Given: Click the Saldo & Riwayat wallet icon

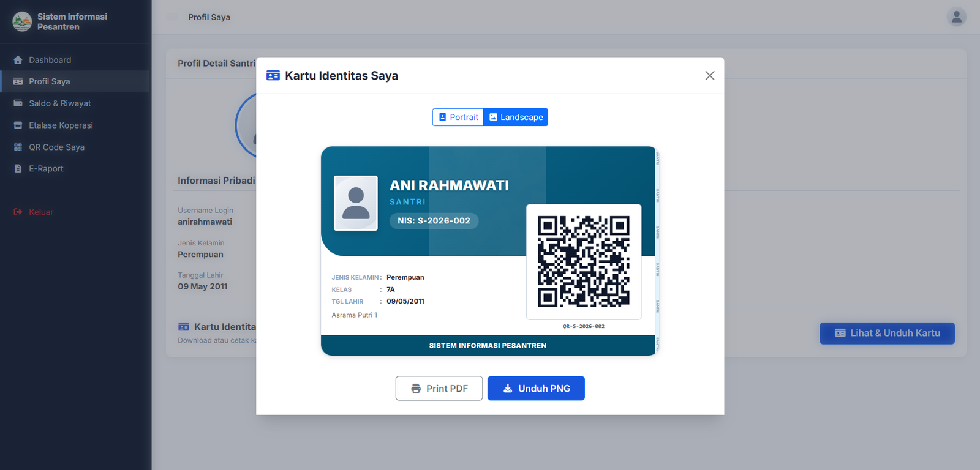Looking at the screenshot, I should (x=18, y=103).
